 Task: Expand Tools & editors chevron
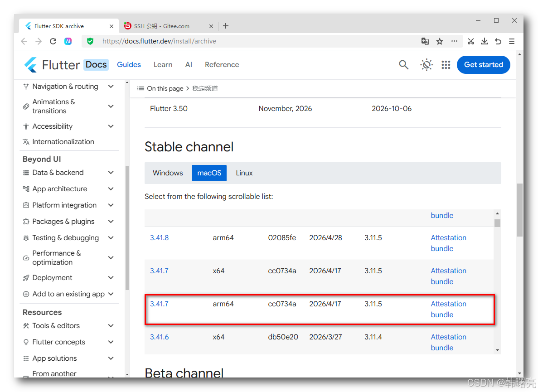tap(111, 326)
